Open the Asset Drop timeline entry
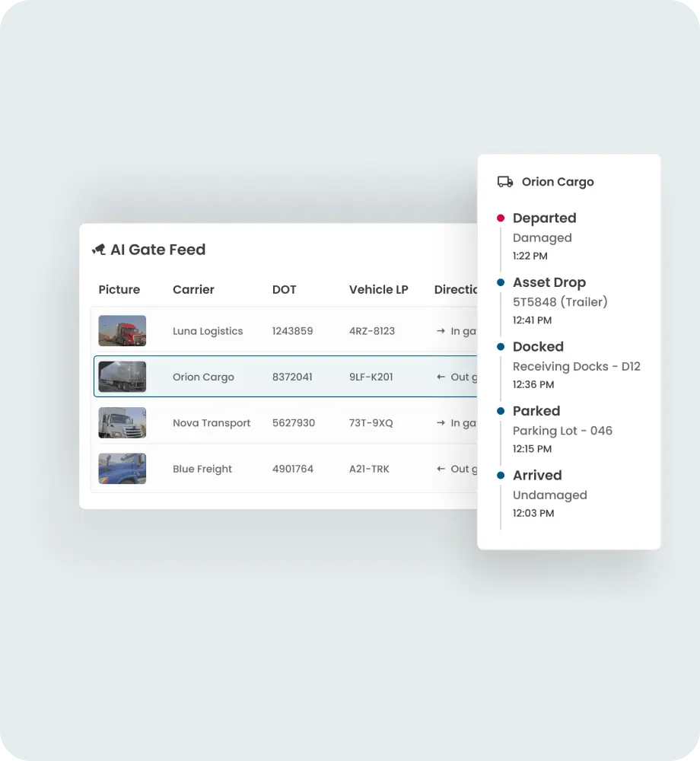Image resolution: width=700 pixels, height=761 pixels. 549,282
